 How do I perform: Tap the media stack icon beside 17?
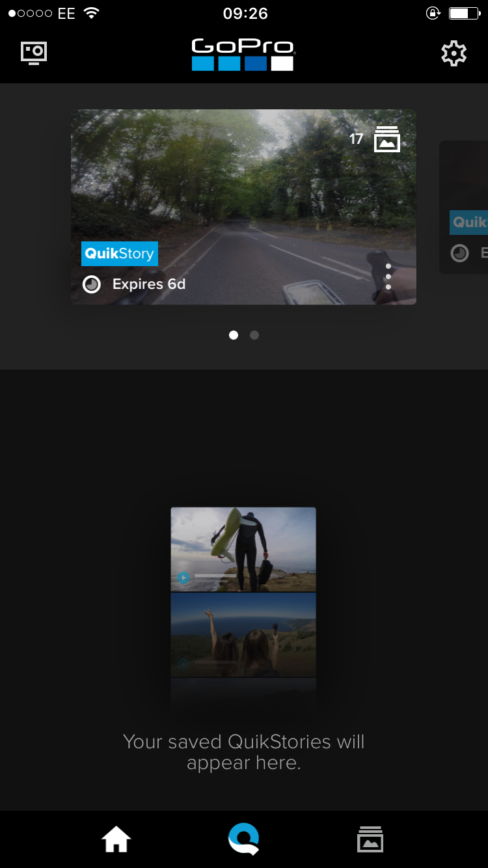(x=386, y=139)
